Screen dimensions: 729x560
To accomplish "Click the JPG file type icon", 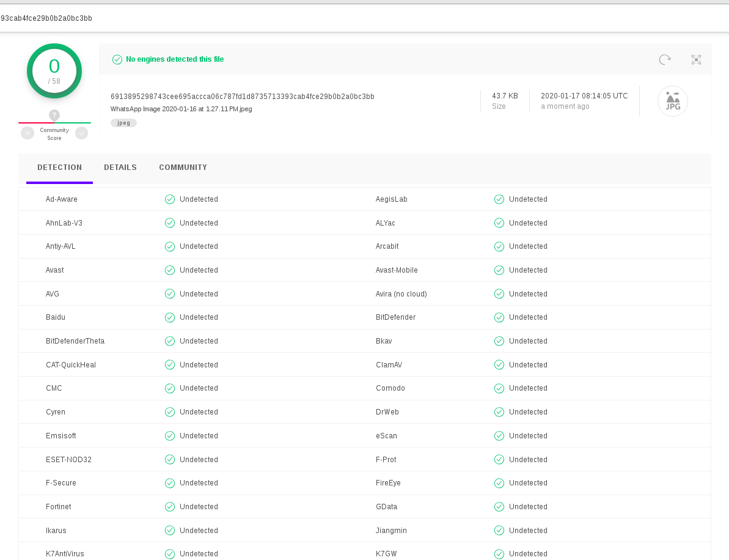I will [673, 101].
